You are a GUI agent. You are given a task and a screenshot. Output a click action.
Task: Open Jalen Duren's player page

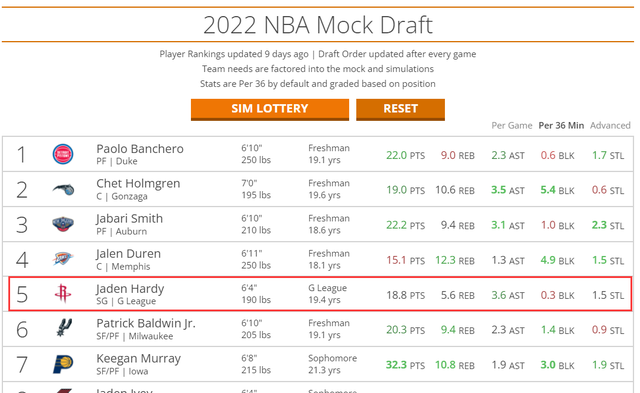(129, 254)
